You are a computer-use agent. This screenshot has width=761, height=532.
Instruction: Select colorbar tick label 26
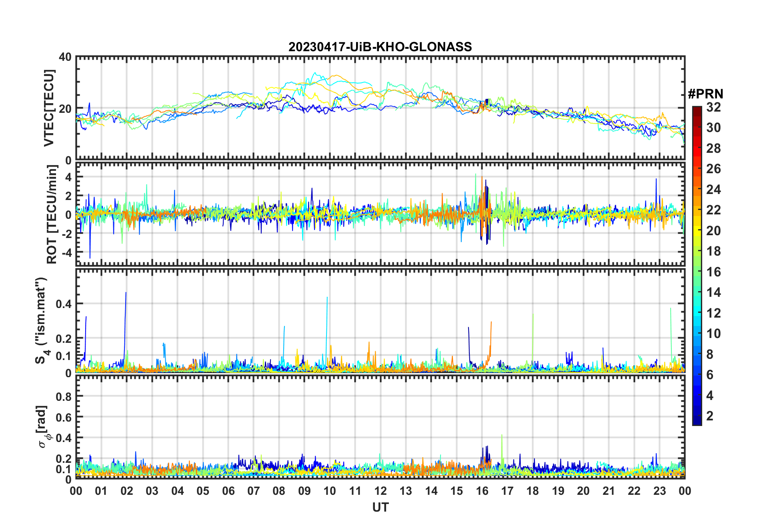[713, 169]
